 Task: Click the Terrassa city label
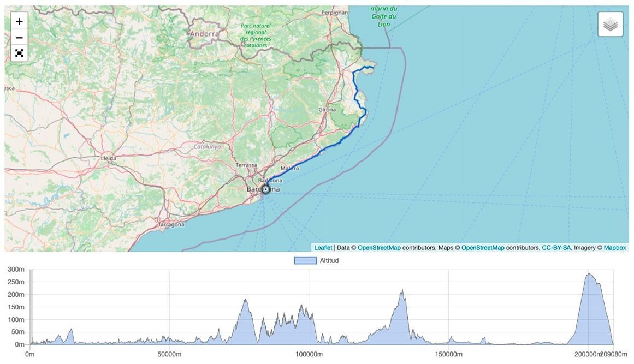(x=246, y=165)
